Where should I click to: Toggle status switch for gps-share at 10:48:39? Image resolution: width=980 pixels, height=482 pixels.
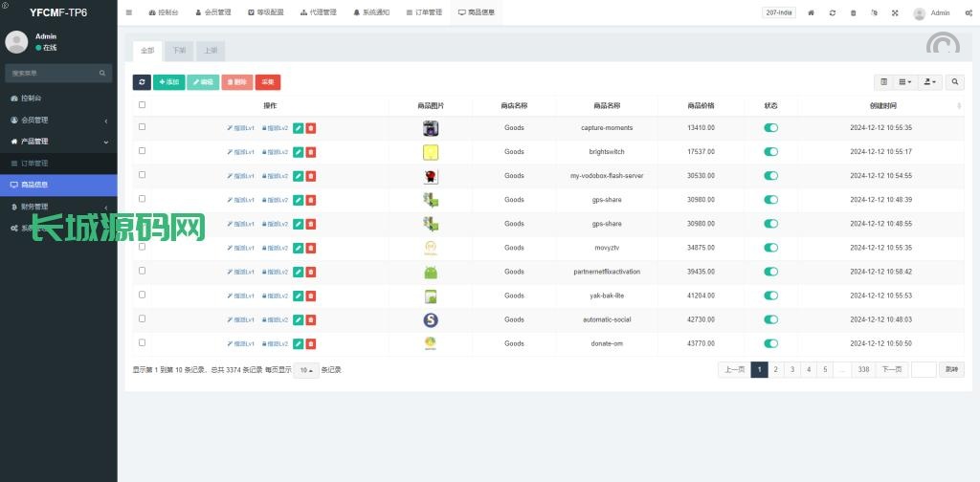771,199
